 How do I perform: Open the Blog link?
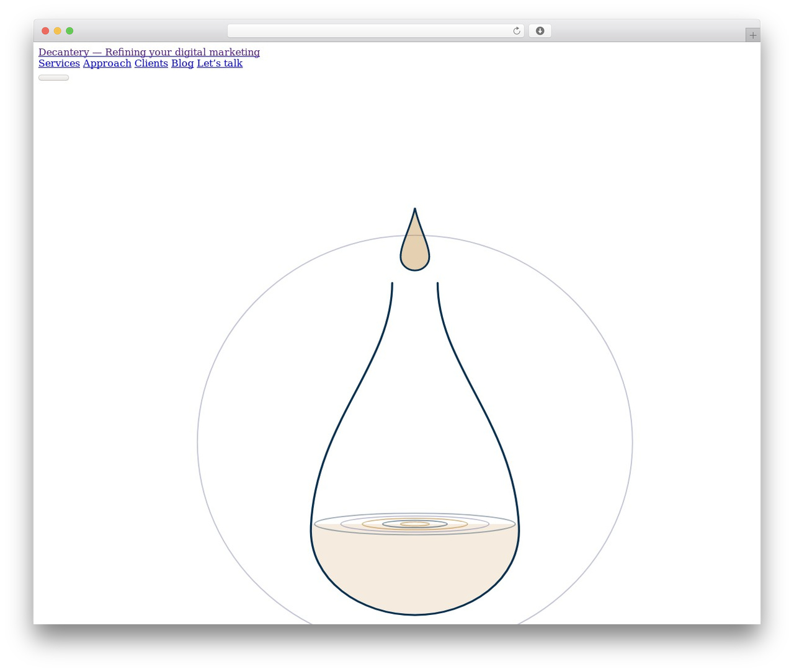coord(182,63)
